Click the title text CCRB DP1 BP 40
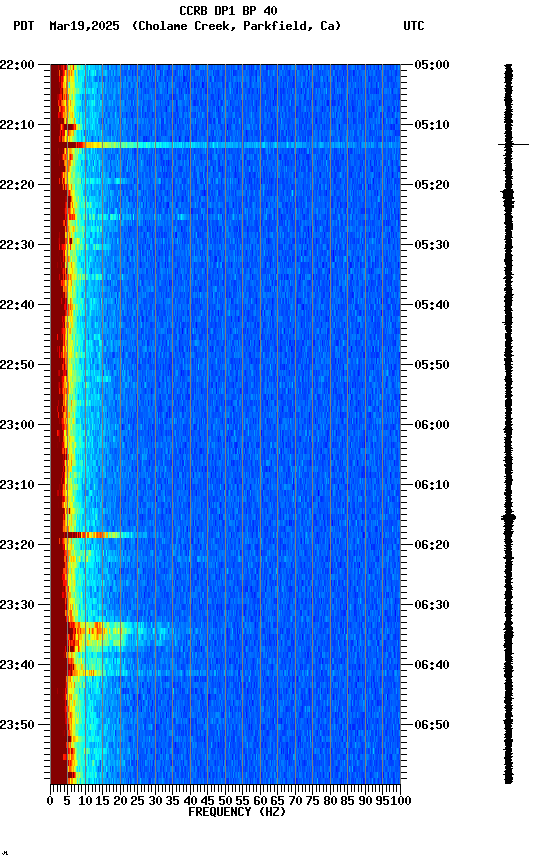Screen dimensions: 552x864 pos(228,11)
